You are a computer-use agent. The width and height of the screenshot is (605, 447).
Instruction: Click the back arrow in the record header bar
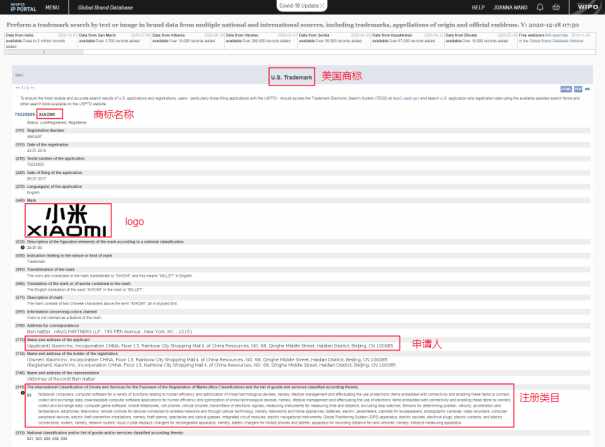pos(19,75)
